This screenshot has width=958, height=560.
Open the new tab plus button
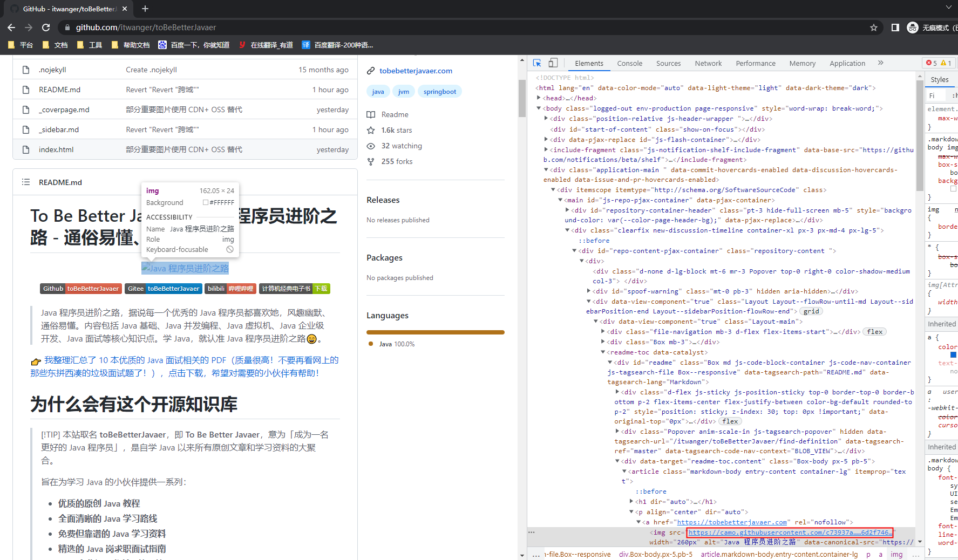point(145,9)
